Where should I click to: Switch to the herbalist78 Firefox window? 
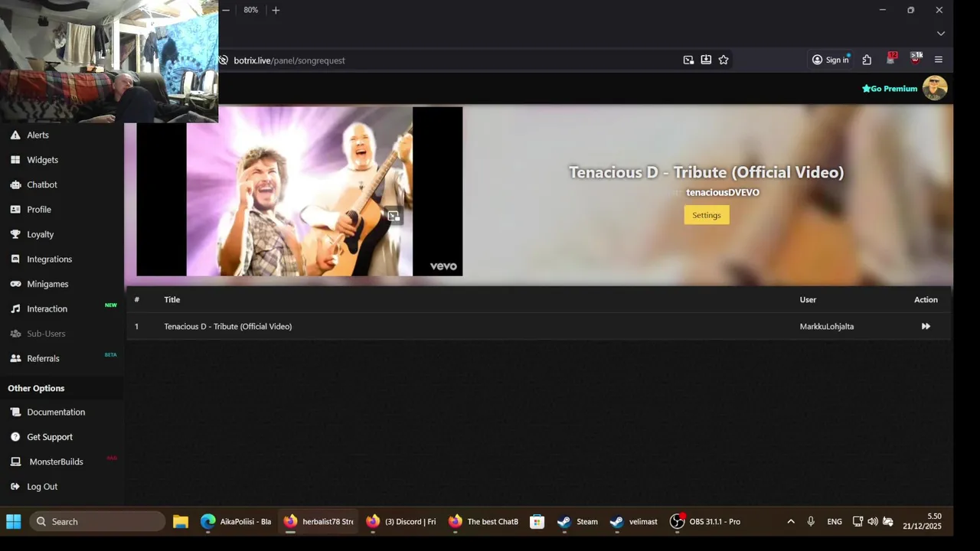[x=318, y=522]
